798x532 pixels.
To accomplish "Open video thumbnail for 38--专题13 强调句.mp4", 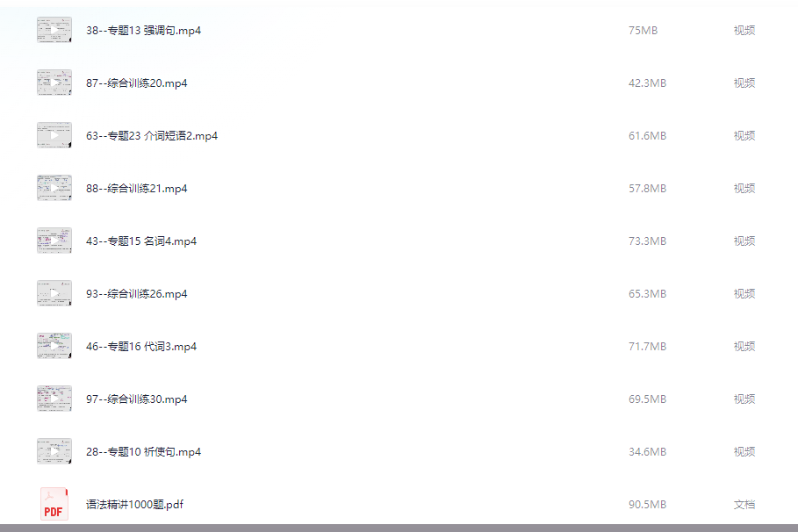I will [x=54, y=30].
